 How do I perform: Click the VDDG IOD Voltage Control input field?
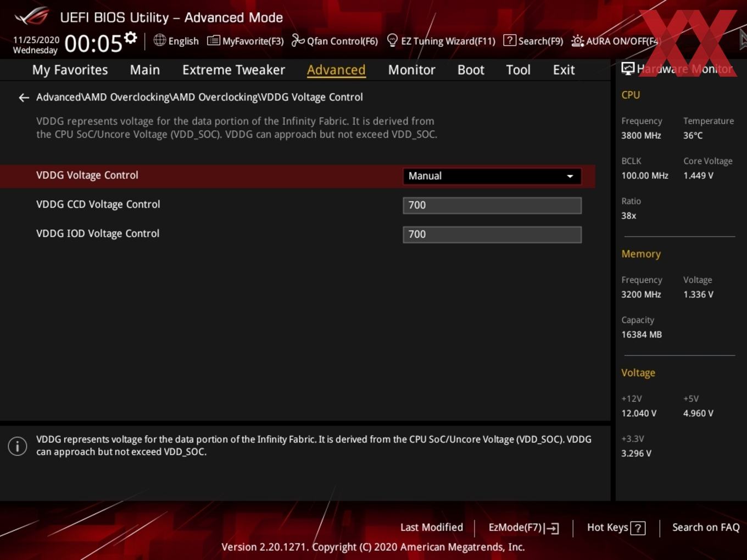(492, 234)
